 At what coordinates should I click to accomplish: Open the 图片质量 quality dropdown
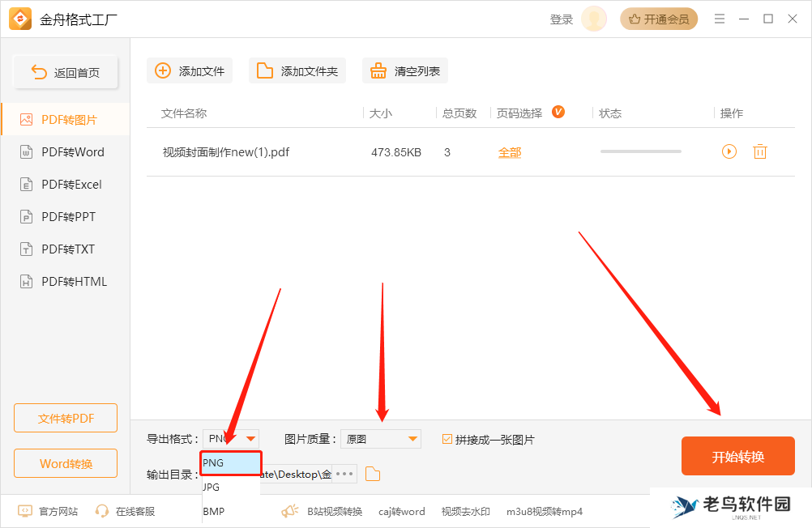pos(380,438)
